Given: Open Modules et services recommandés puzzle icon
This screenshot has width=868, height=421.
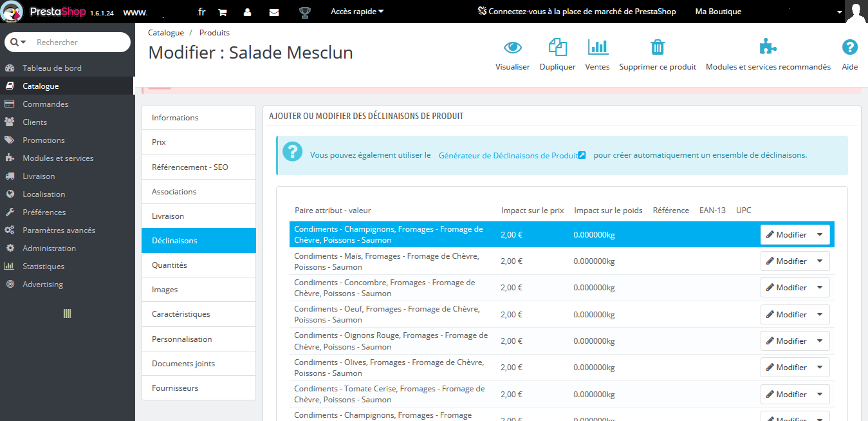Looking at the screenshot, I should 768,47.
